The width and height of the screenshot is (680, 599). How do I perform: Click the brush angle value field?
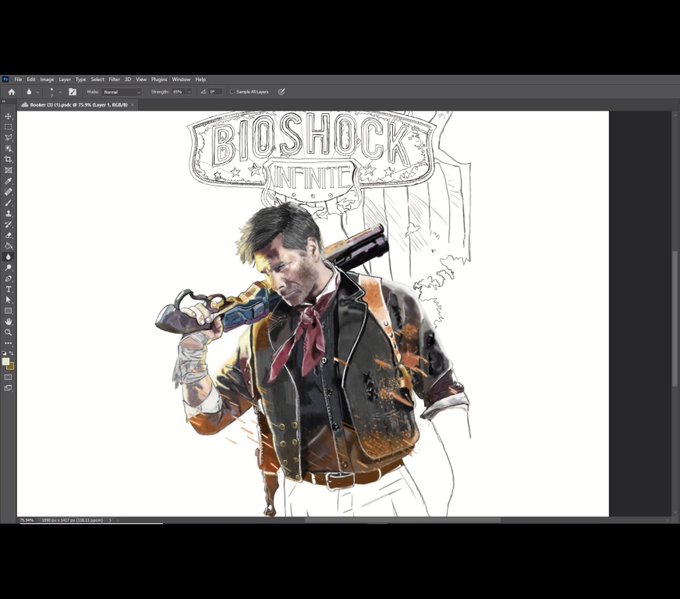(216, 92)
